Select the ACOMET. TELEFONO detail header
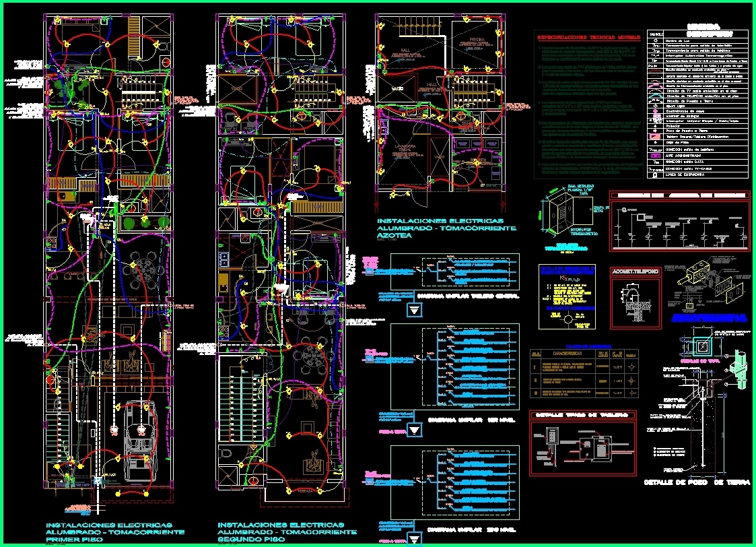Viewport: 756px width, 547px height. (x=633, y=271)
